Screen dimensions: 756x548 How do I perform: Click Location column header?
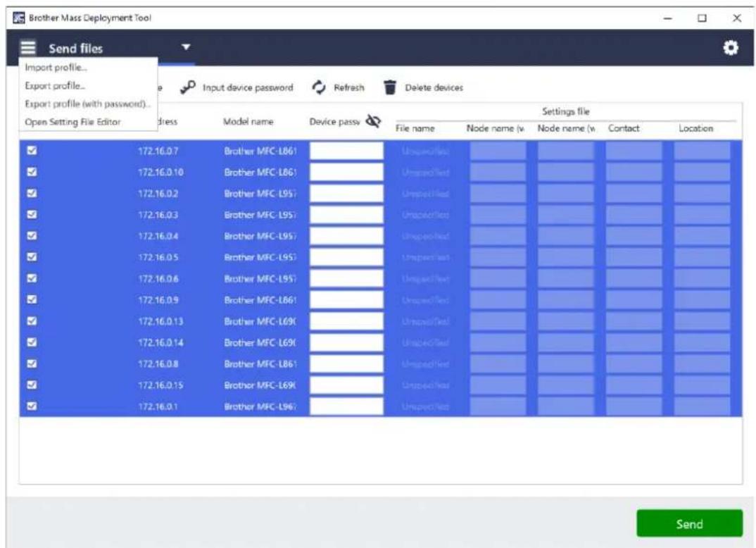pos(695,128)
